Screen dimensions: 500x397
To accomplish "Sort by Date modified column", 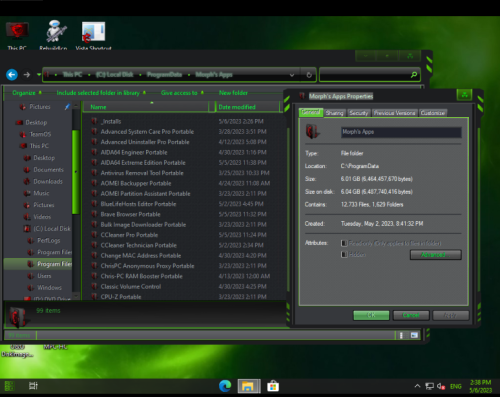I will [247, 107].
